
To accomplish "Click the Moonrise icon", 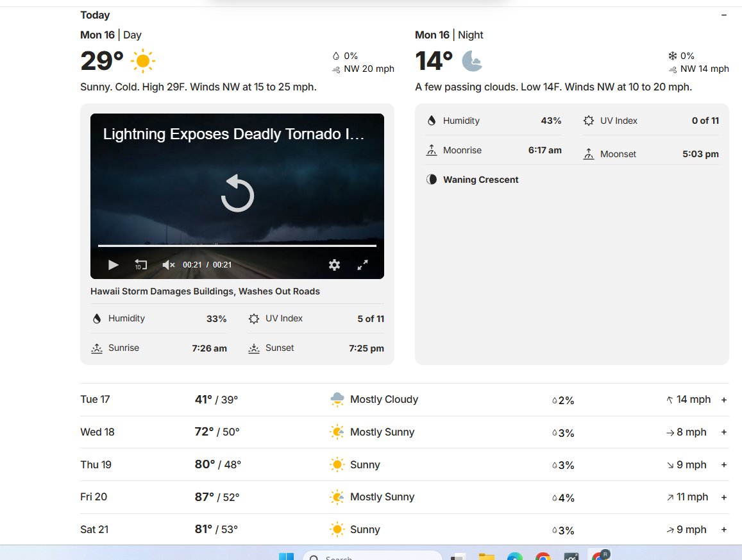I will tap(432, 151).
